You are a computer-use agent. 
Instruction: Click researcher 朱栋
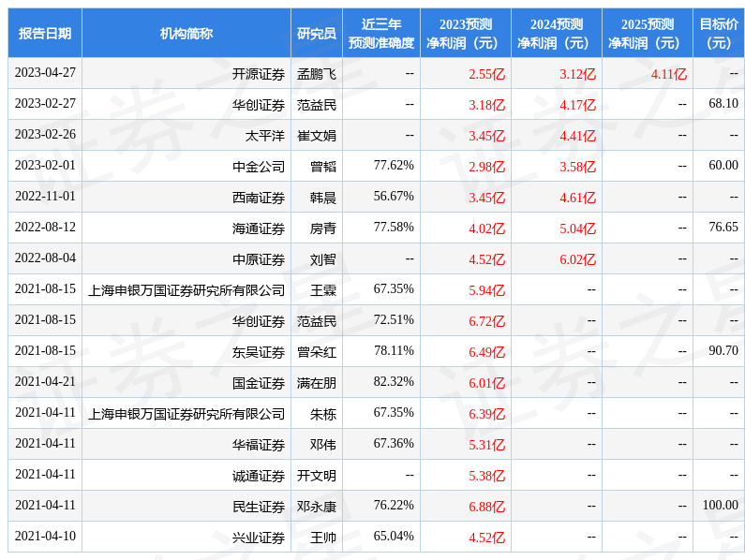point(323,414)
